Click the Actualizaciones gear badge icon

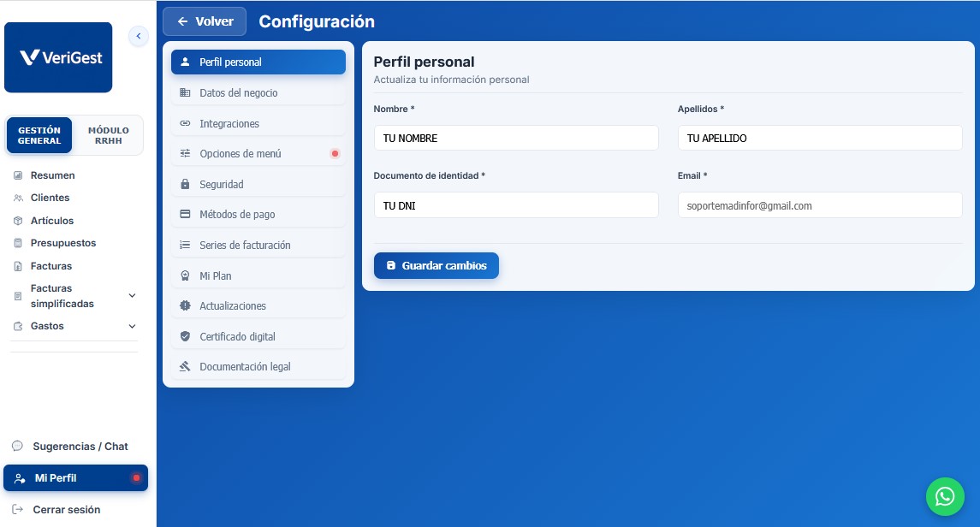(185, 306)
